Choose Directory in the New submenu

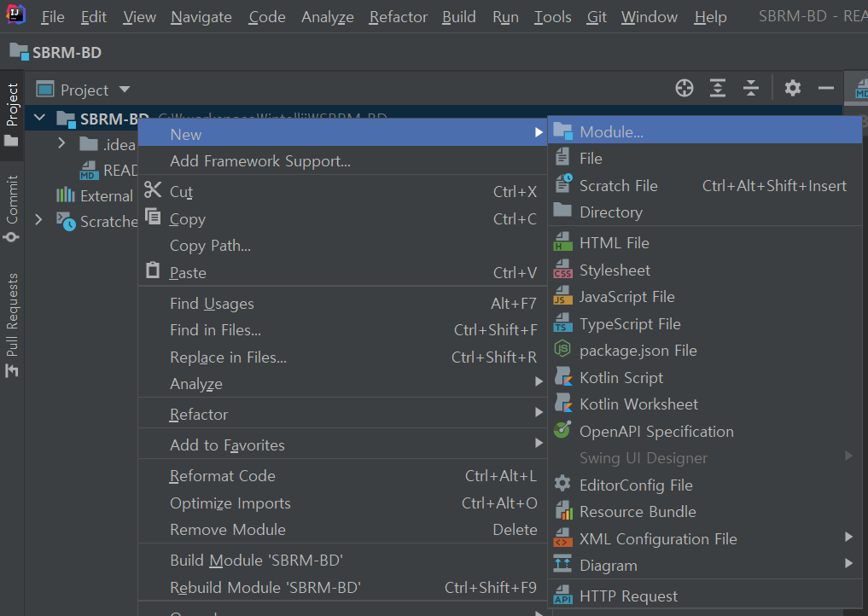705,212
